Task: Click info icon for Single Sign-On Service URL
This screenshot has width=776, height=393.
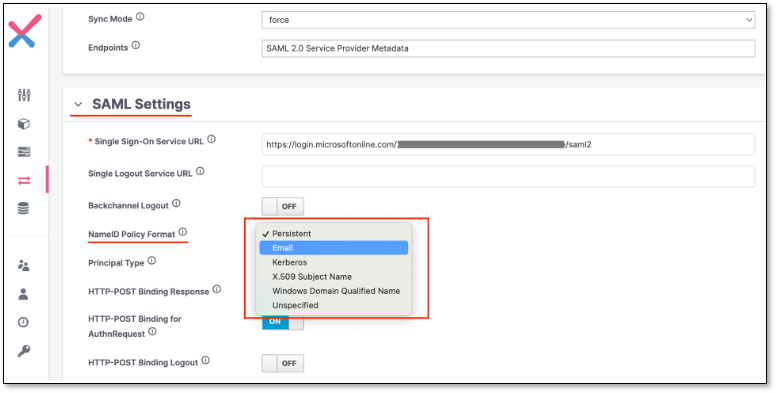Action: 211,140
